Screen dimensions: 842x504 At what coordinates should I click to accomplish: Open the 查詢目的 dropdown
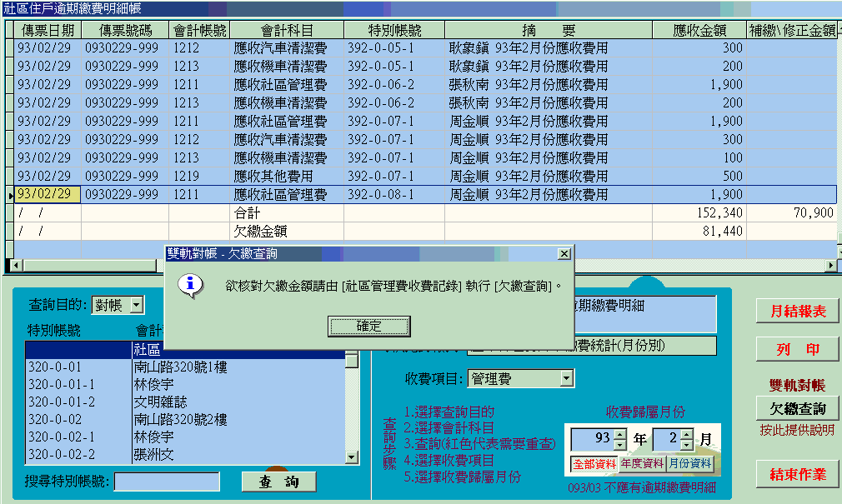[137, 306]
